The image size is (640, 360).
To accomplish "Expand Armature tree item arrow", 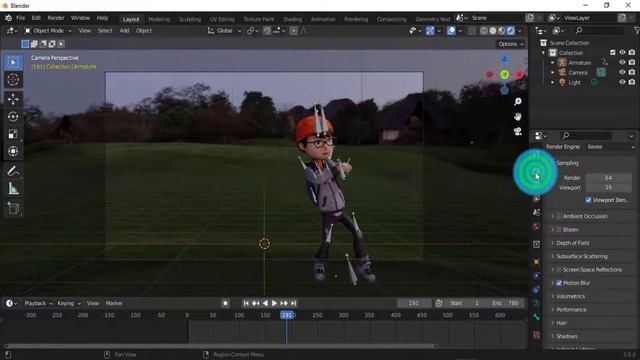I will click(x=553, y=63).
